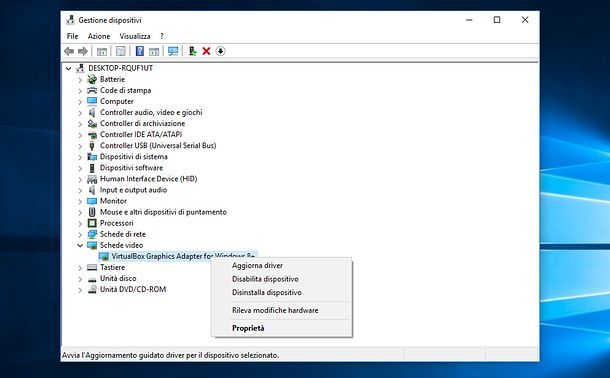Open the File menu
This screenshot has height=378, width=610.
pos(72,36)
